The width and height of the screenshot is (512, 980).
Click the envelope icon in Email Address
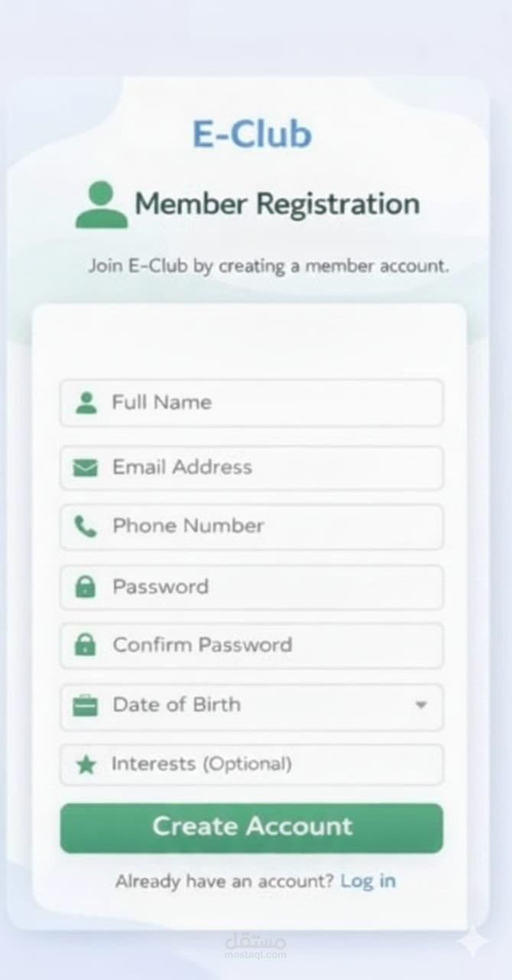click(x=85, y=467)
